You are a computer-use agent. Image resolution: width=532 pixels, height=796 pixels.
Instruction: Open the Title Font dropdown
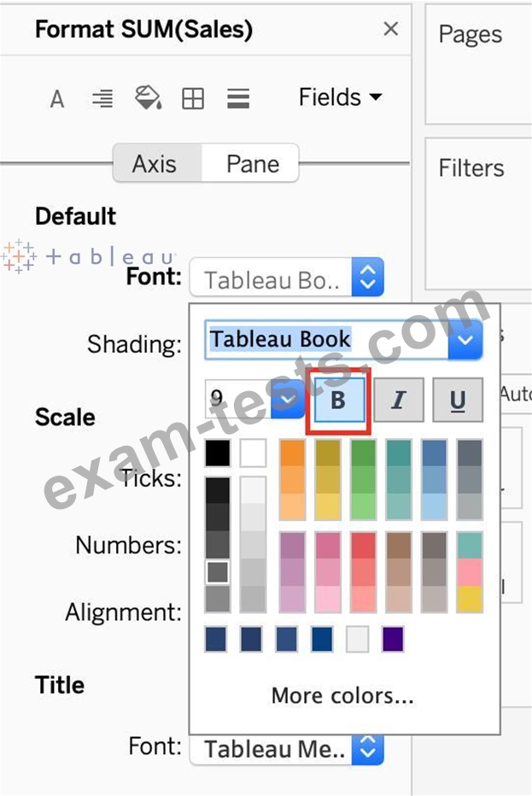[285, 749]
